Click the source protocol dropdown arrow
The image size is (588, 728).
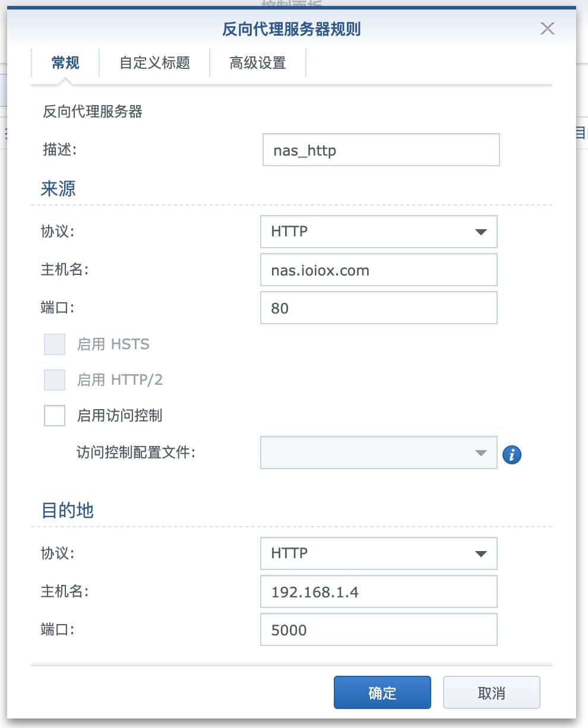click(481, 232)
